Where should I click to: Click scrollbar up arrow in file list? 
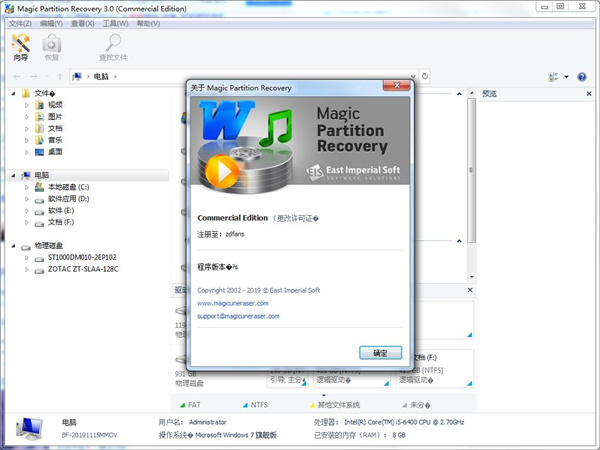[471, 93]
